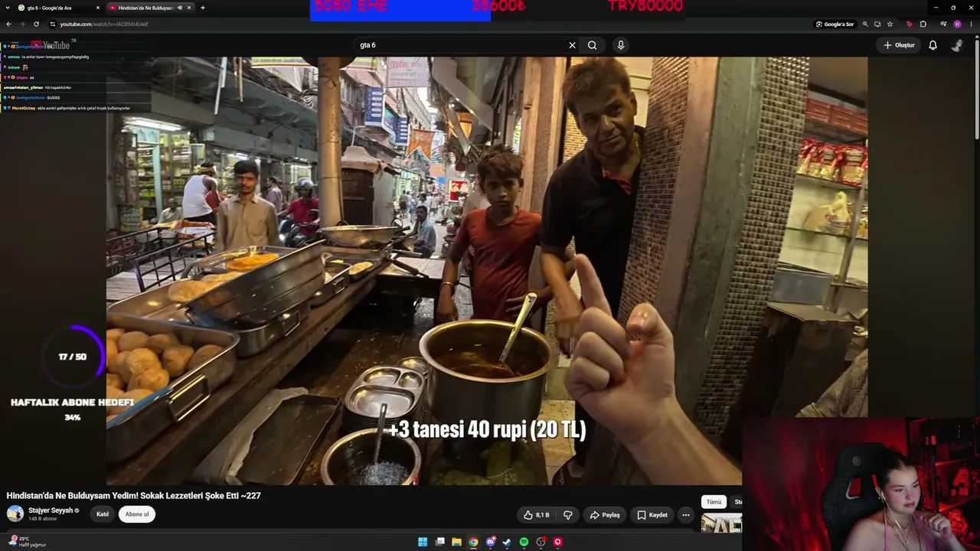Viewport: 980px width, 551px height.
Task: Click the Chrome taskbar icon
Action: click(x=473, y=542)
